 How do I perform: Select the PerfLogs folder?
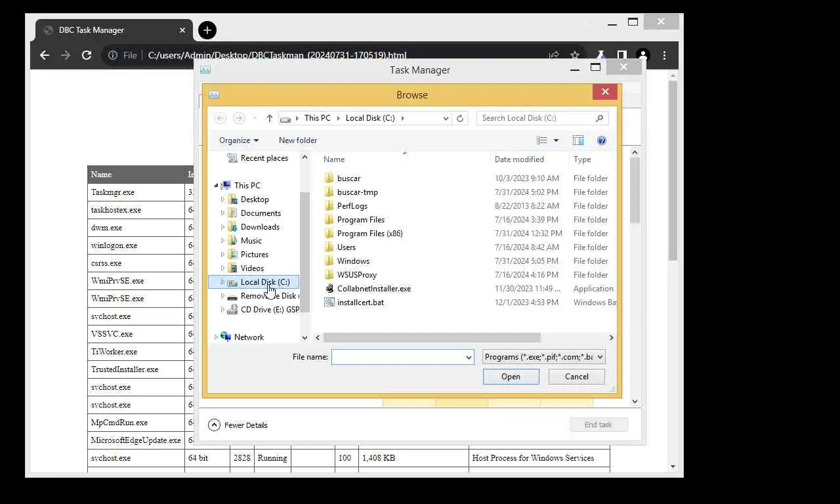352,206
